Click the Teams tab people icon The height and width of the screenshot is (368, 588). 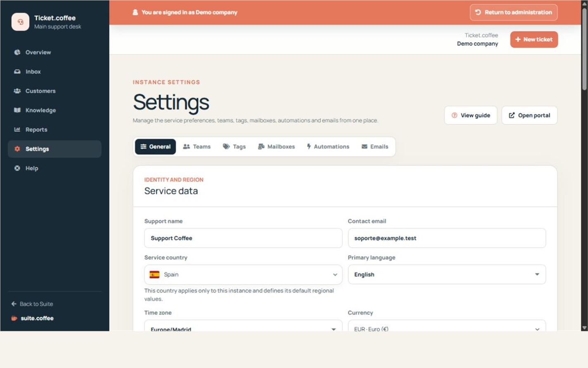pos(187,147)
